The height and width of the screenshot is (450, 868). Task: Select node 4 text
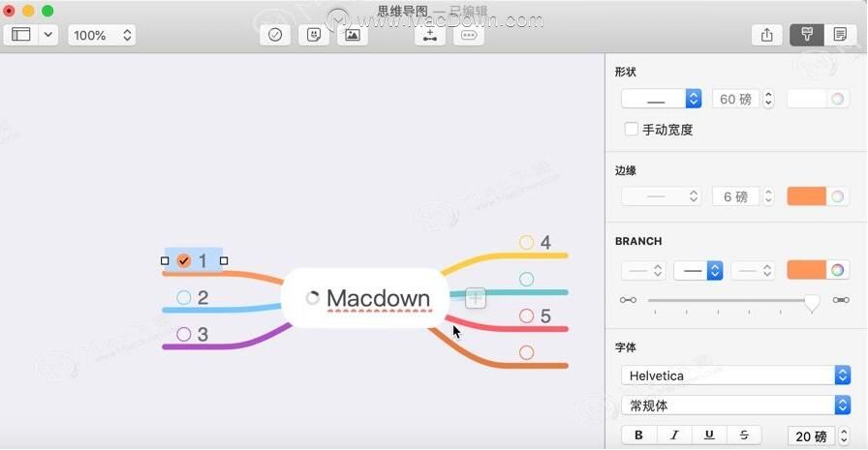(x=545, y=242)
